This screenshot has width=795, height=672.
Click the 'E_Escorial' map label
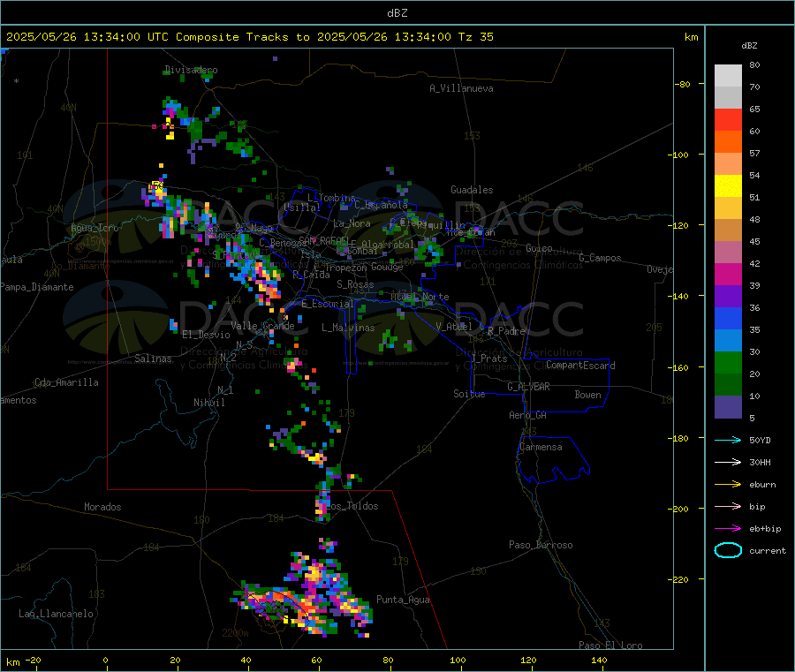pyautogui.click(x=328, y=304)
